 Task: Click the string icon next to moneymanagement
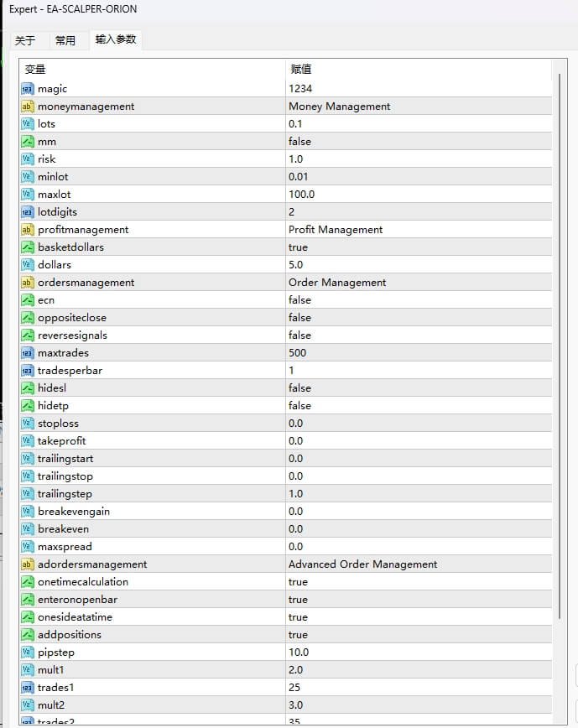tap(27, 107)
